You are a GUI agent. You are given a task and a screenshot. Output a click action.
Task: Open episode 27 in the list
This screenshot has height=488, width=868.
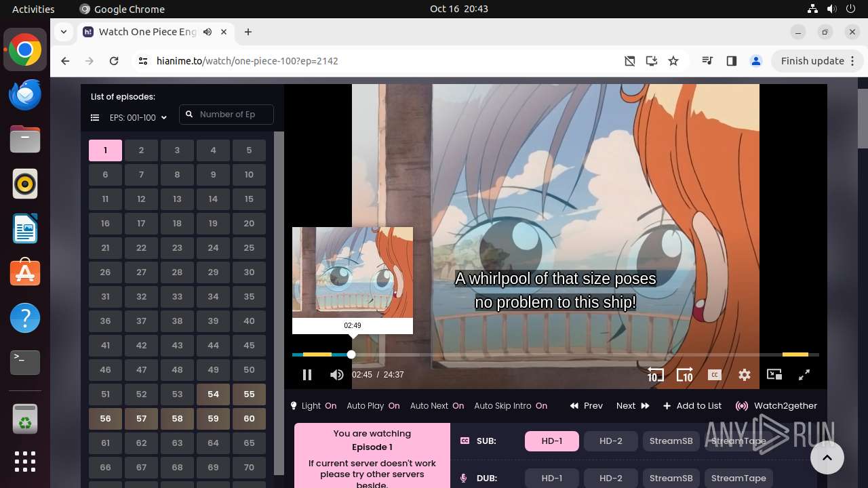point(141,272)
